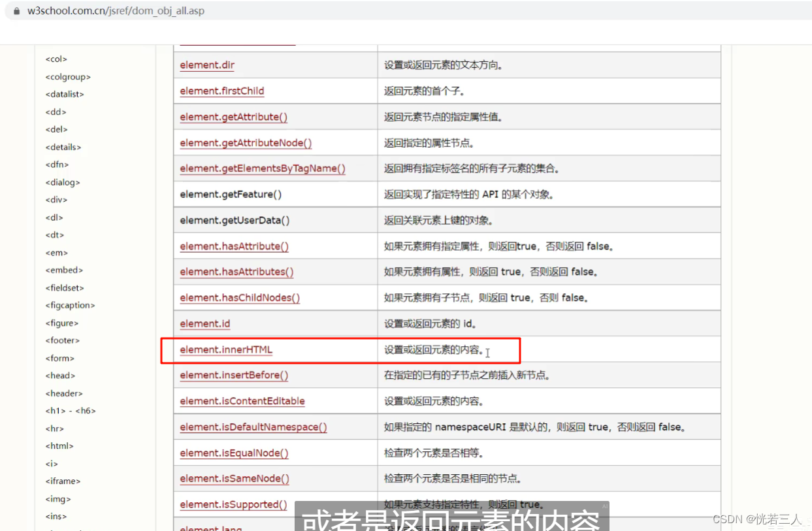Select <figure> in the sidebar

61,323
